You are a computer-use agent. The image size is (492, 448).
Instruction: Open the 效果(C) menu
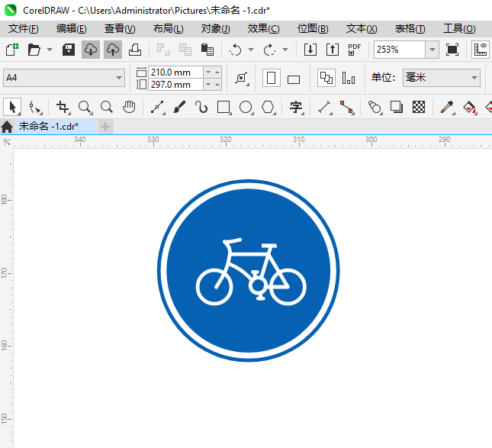pyautogui.click(x=263, y=29)
